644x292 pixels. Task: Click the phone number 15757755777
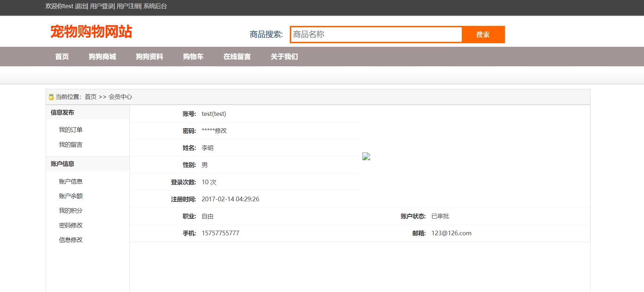pyautogui.click(x=220, y=233)
